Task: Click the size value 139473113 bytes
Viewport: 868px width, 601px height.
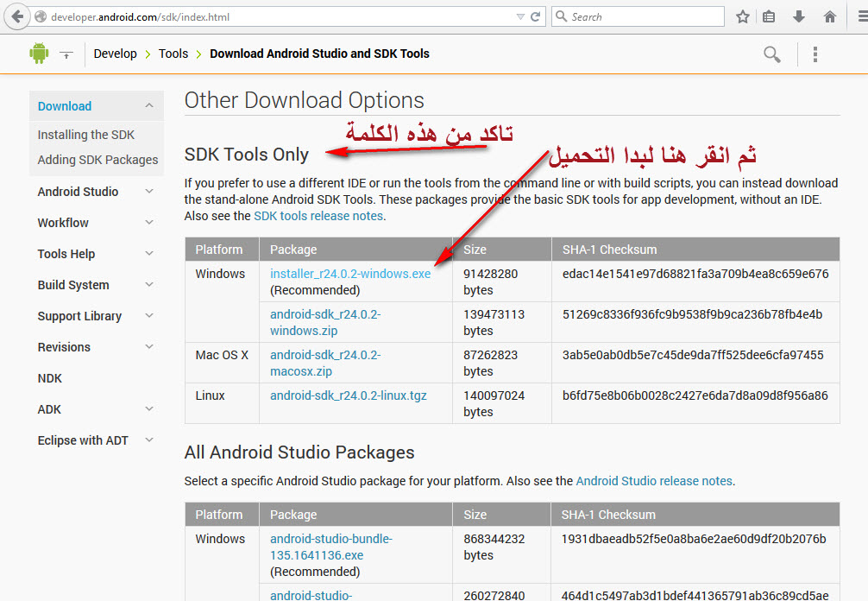Action: (x=494, y=322)
